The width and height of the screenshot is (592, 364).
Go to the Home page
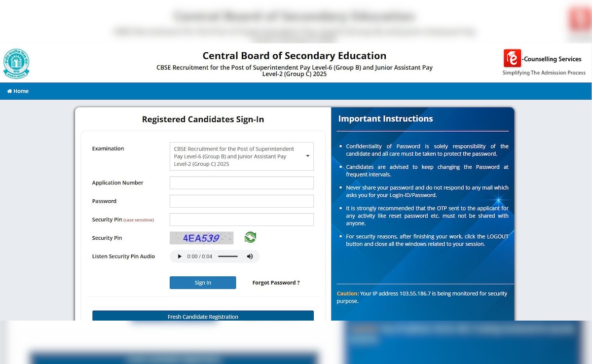[x=18, y=91]
